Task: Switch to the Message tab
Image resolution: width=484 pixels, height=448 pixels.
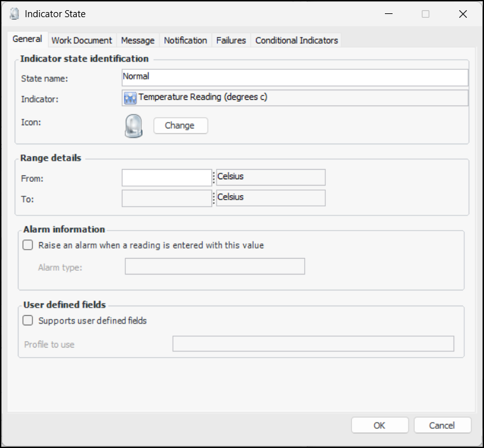Action: point(138,41)
